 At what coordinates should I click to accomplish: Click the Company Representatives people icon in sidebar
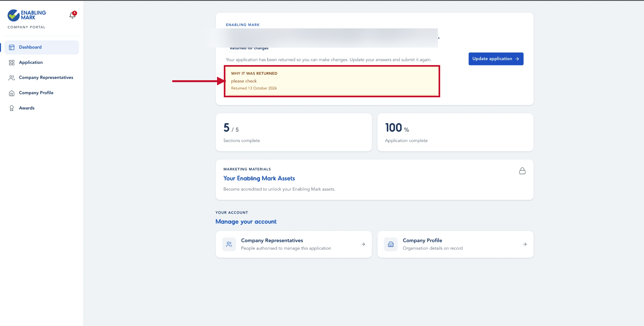[x=12, y=78]
